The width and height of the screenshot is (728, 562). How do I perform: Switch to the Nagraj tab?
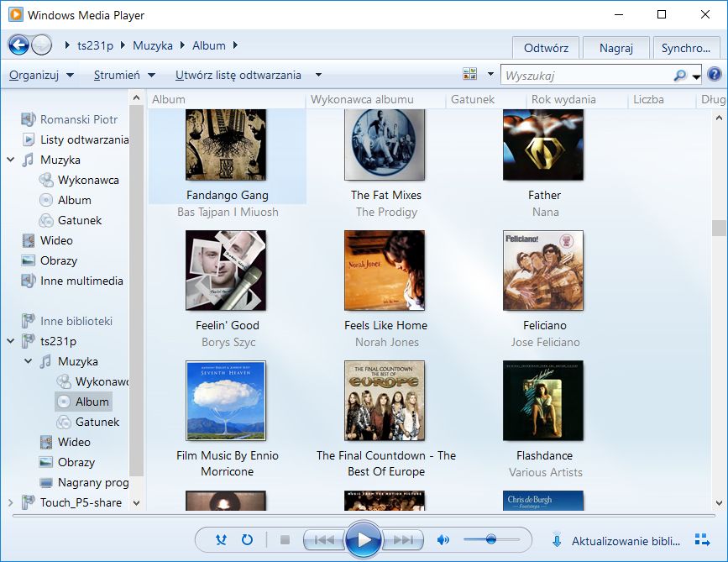616,48
